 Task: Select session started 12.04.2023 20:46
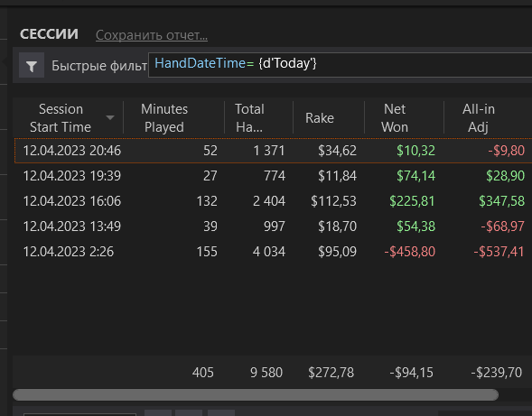(x=274, y=151)
